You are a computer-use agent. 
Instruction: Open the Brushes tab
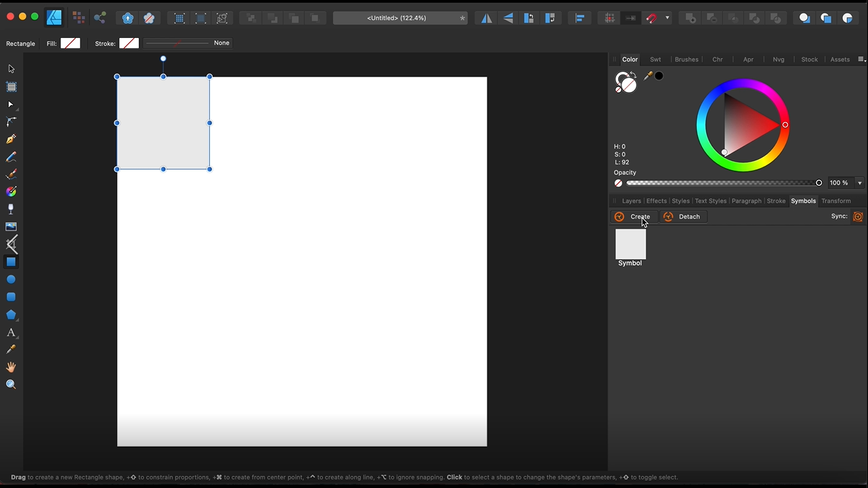click(687, 60)
